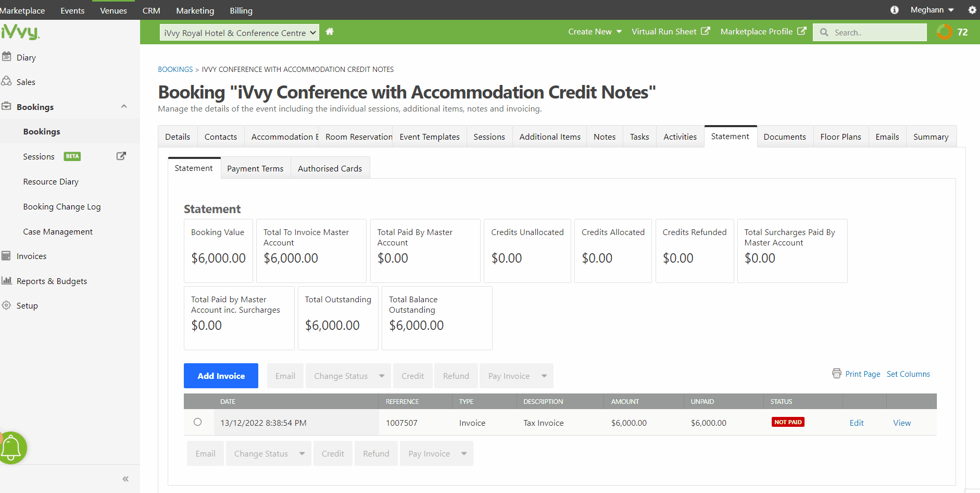
Task: Click the Set Columns link
Action: pyautogui.click(x=908, y=374)
